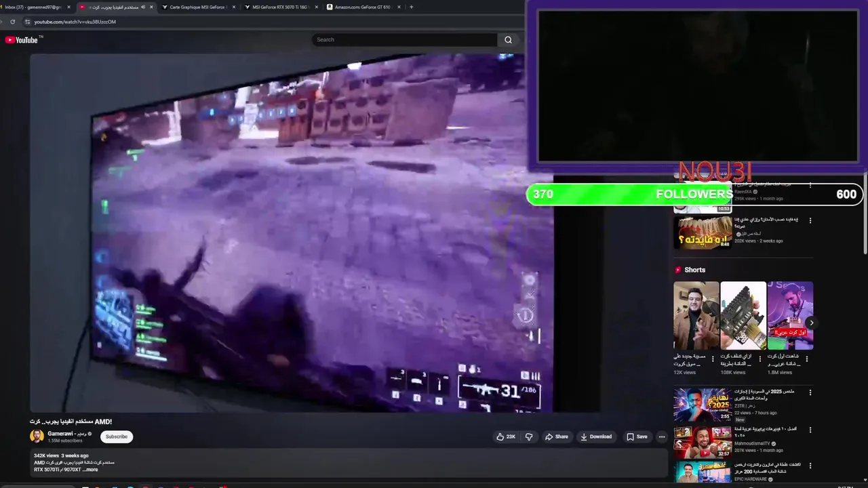
Task: Open the Gamerawi channel avatar
Action: (x=37, y=436)
